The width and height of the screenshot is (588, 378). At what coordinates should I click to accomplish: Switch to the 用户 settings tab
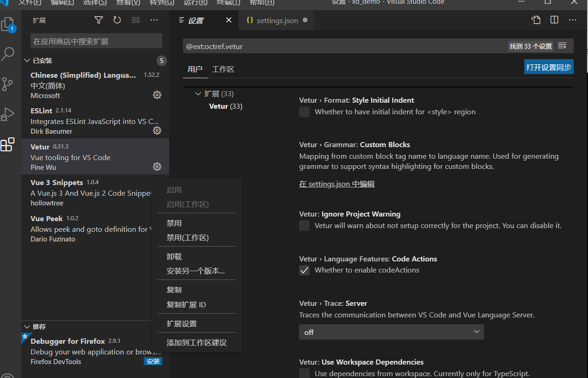coord(195,69)
